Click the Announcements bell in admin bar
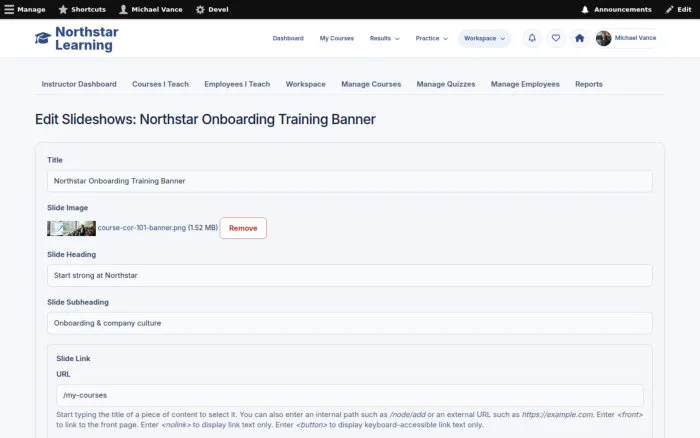Screen dimensions: 700x438 click(585, 9)
